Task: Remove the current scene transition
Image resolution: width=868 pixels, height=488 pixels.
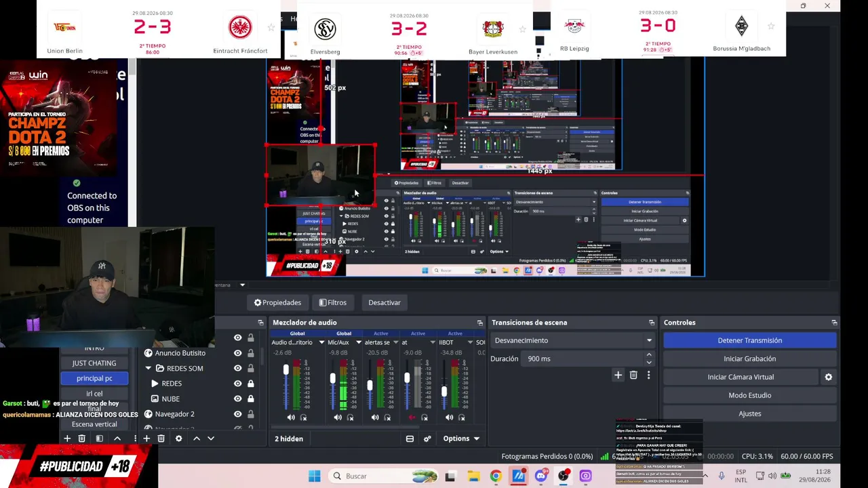Action: click(633, 375)
